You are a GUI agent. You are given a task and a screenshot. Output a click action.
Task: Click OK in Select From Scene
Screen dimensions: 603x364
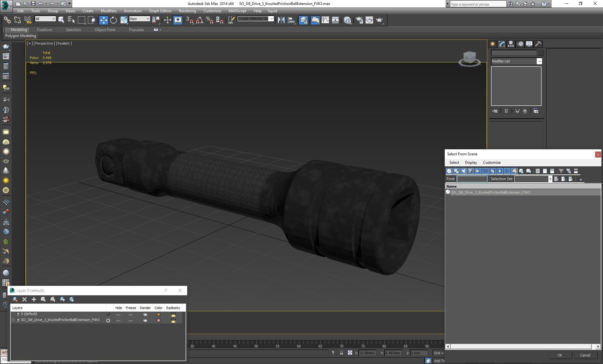560,355
